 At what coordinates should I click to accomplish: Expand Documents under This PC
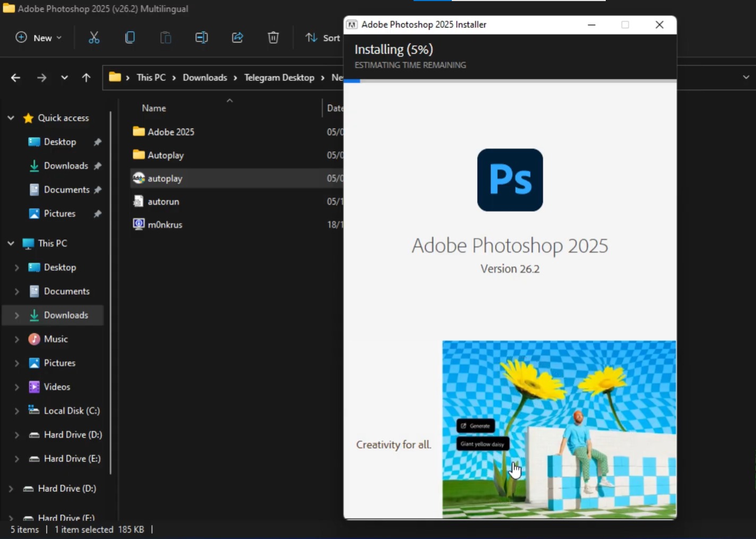coord(17,292)
